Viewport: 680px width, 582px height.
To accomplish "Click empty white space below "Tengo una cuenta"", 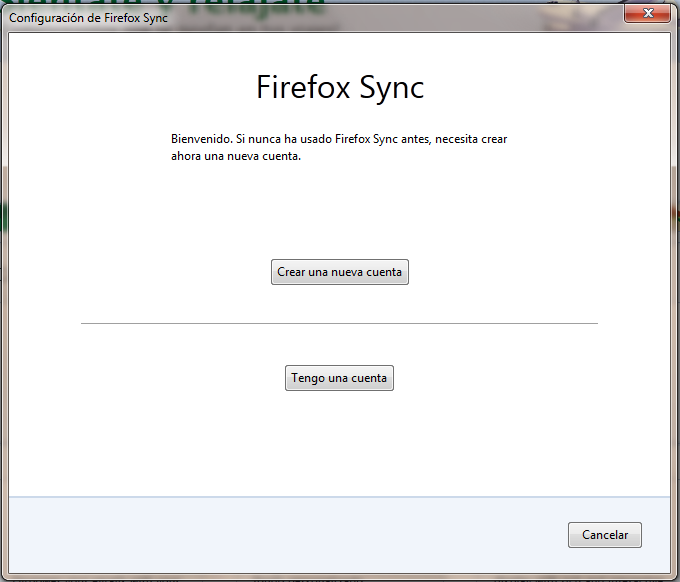I will [339, 440].
